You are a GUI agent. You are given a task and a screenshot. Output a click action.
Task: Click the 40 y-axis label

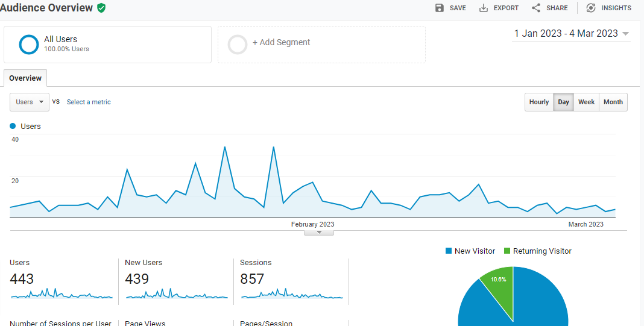point(15,140)
